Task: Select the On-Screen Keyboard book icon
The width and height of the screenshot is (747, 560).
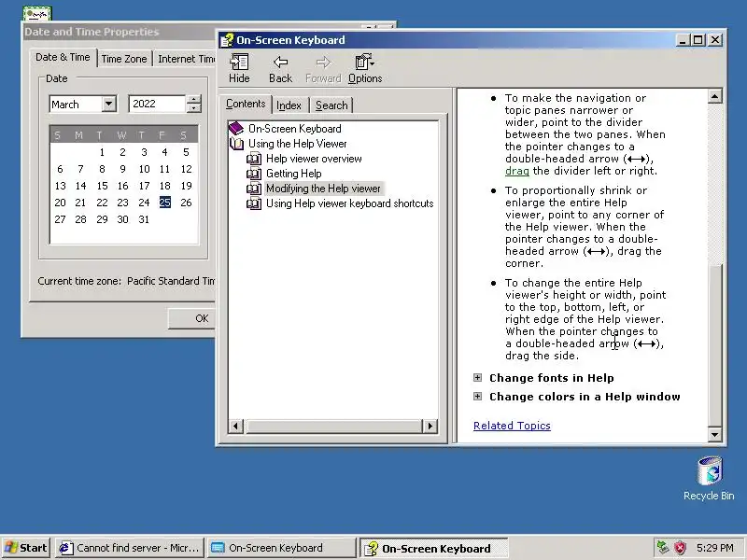Action: click(236, 129)
